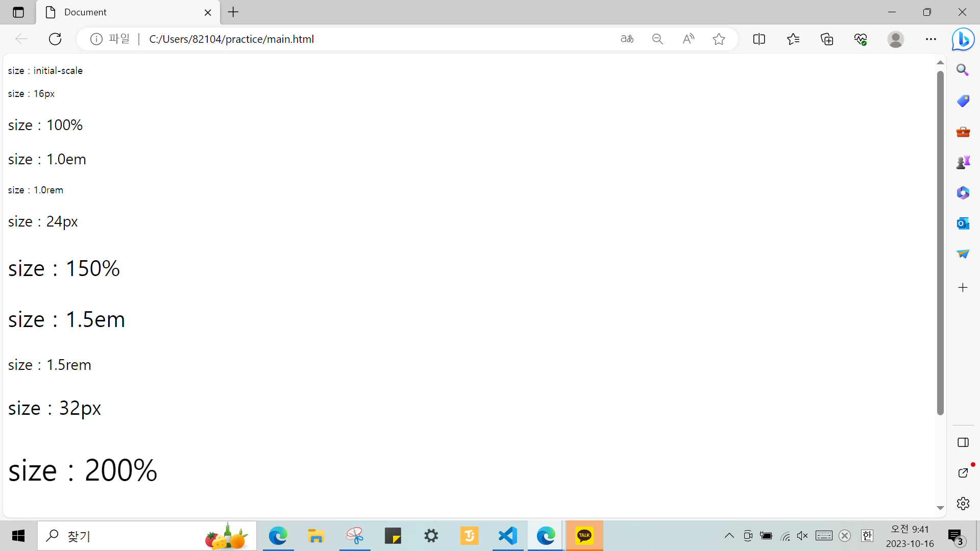
Task: Open the translate page icon
Action: click(627, 39)
